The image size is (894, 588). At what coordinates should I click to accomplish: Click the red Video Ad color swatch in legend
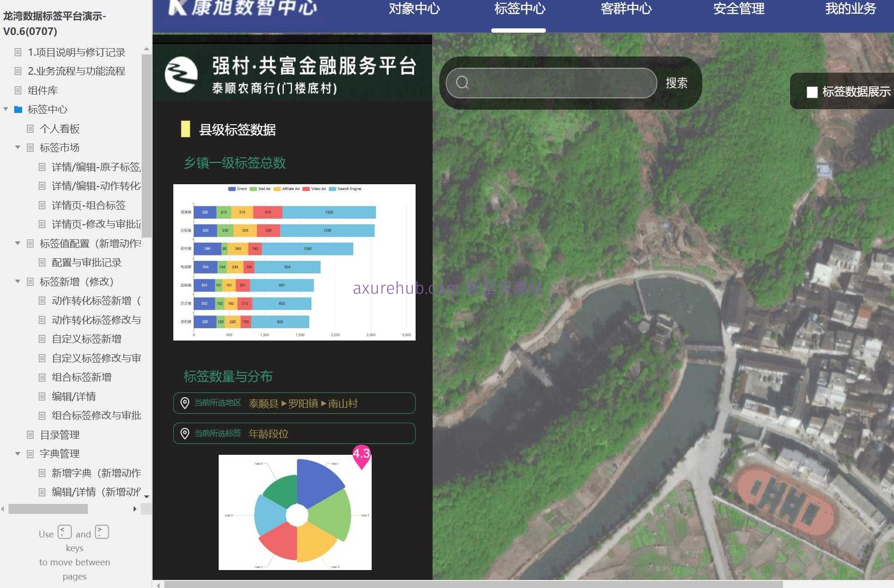pyautogui.click(x=306, y=189)
